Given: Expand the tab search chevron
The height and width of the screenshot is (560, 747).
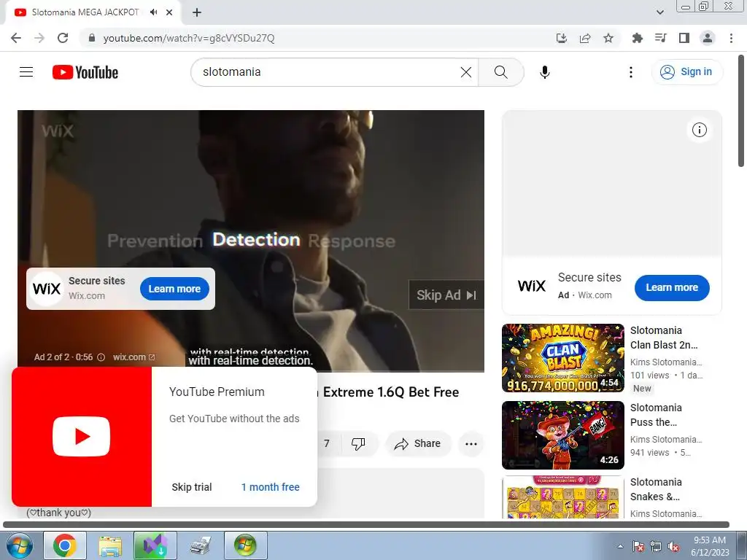Looking at the screenshot, I should point(659,12).
